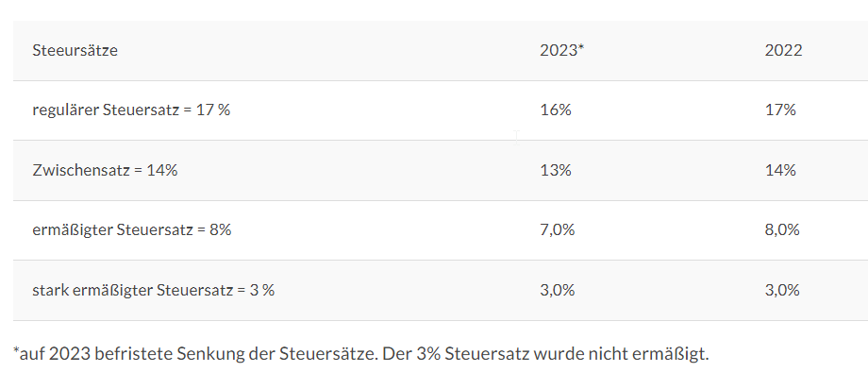Select ermäßigter Steuersatz = 8% row label

(x=132, y=229)
